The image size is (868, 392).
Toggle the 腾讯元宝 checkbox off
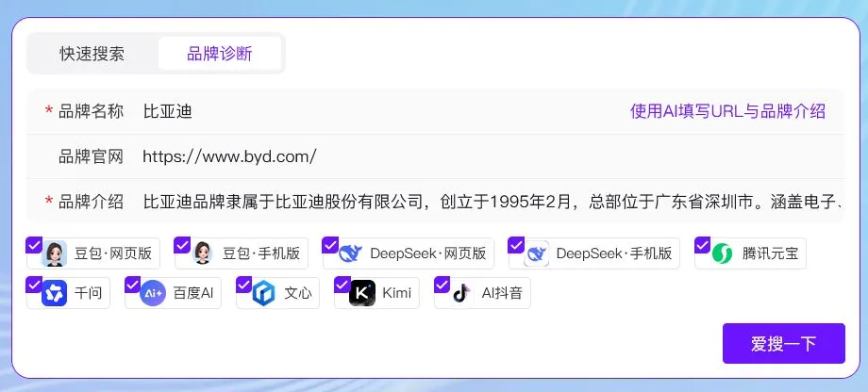pos(702,245)
